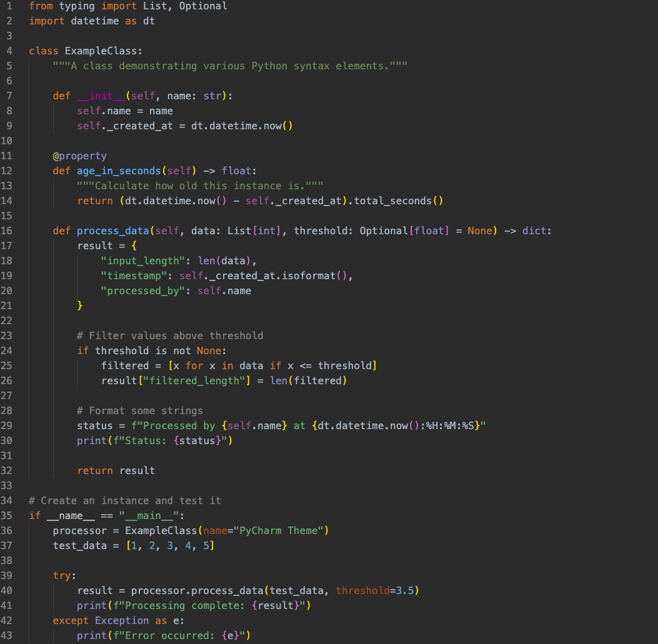The image size is (658, 644).
Task: Click the "PyCharm Theme" string
Action: coord(278,531)
